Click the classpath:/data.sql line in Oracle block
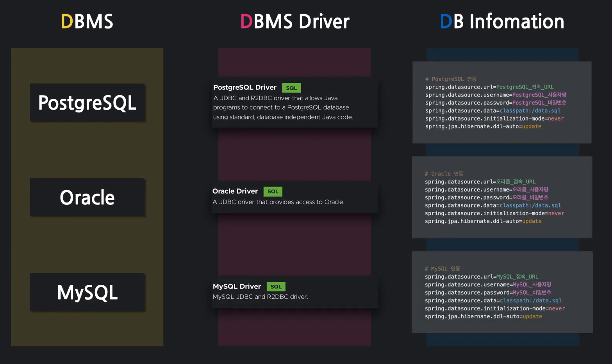This screenshot has width=612, height=364. pos(493,206)
